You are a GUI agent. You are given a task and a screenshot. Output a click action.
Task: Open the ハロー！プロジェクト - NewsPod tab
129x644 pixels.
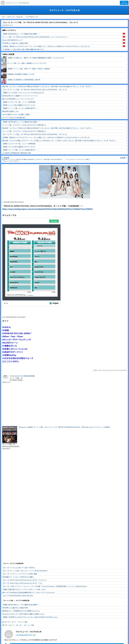point(12,17)
